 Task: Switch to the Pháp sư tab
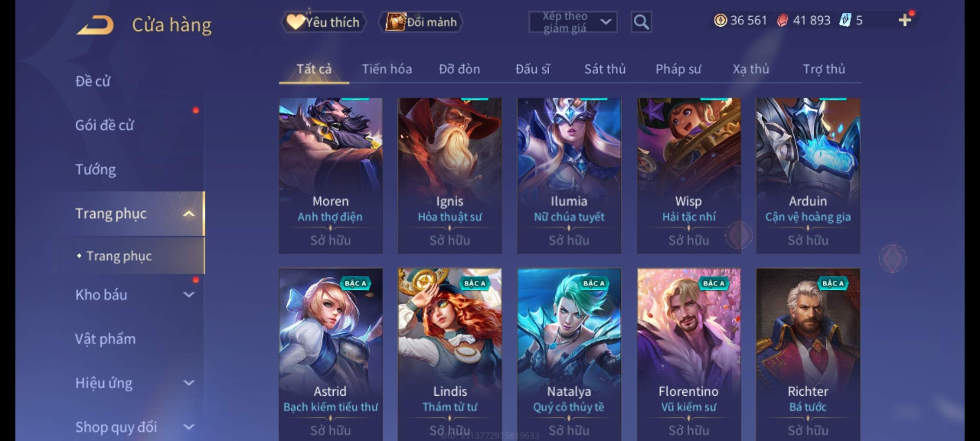678,69
